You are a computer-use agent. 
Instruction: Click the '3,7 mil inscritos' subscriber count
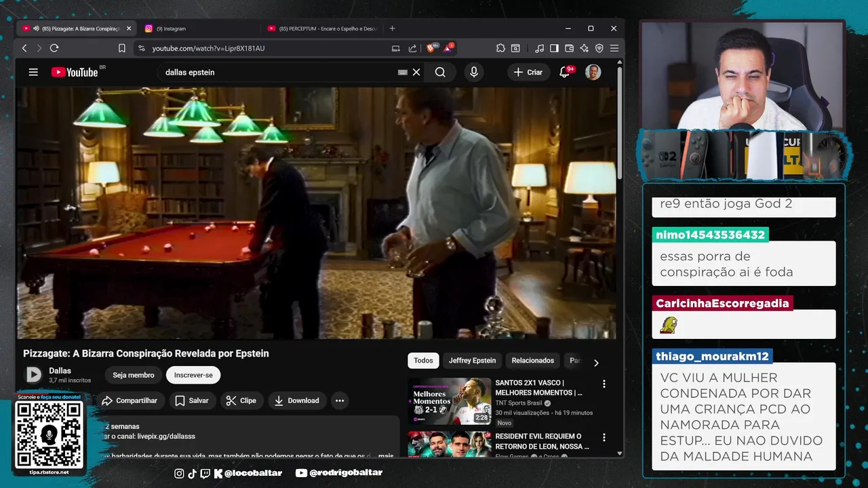(x=70, y=380)
